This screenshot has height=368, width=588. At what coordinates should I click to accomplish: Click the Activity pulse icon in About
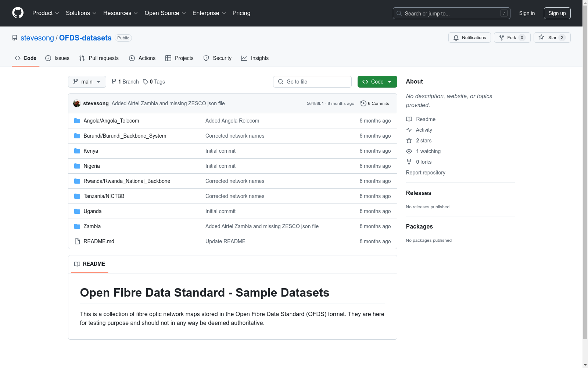(x=409, y=130)
